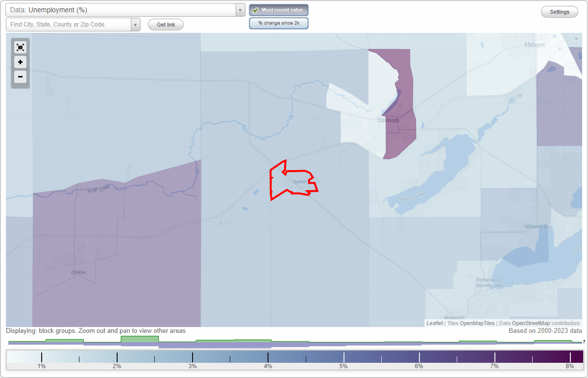Expand the Data selector dropdown arrow

(x=240, y=9)
